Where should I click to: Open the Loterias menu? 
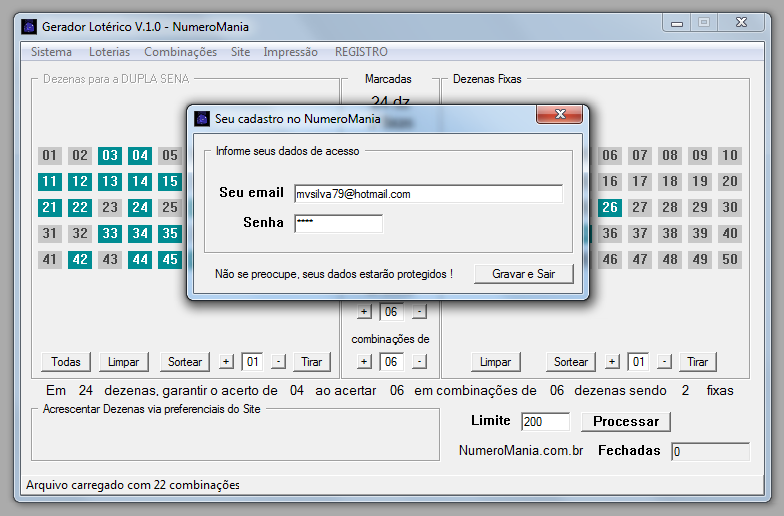coord(109,52)
